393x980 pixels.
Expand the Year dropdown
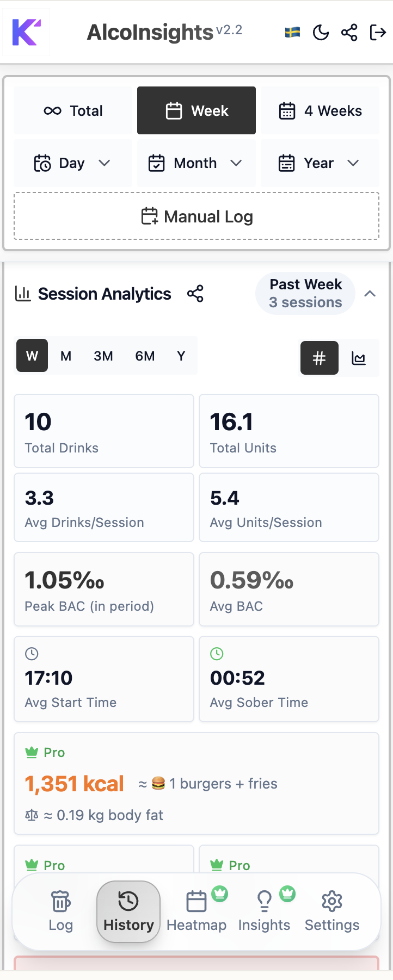tap(320, 163)
